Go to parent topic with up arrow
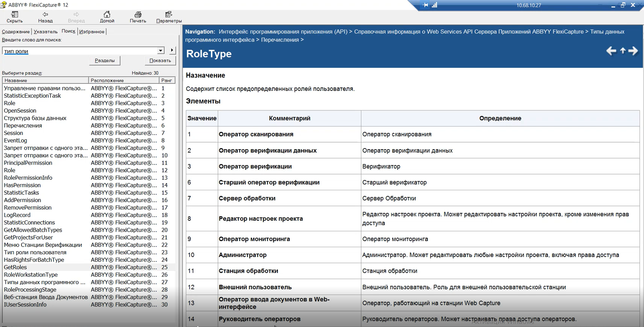The image size is (644, 327). click(x=623, y=50)
